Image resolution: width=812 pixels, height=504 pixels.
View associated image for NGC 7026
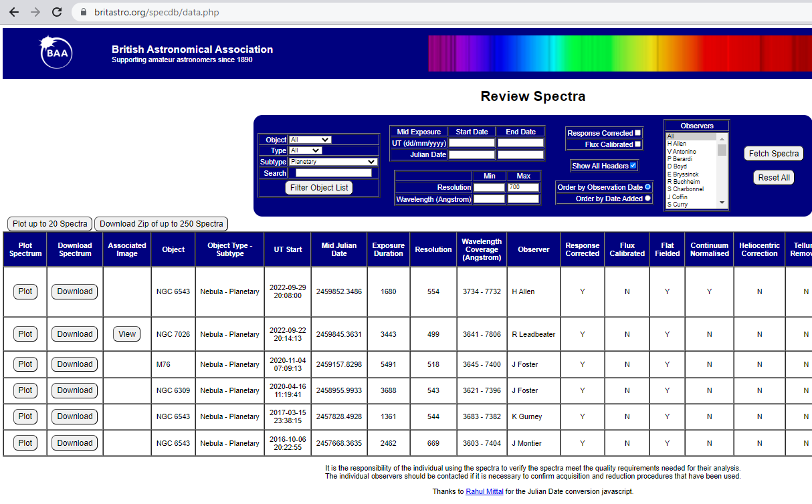pos(127,334)
